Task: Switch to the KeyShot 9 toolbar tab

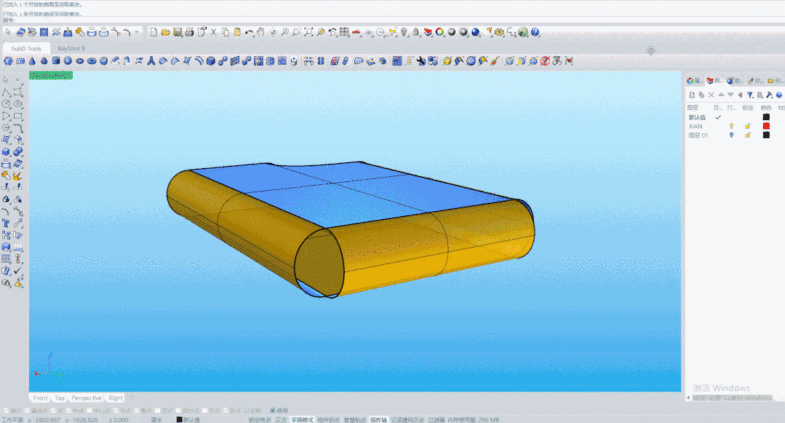Action: [71, 47]
